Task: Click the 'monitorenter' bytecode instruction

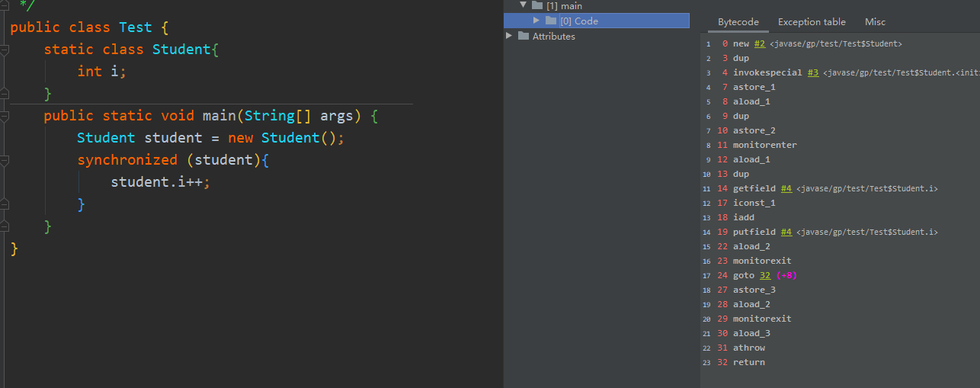Action: pos(764,146)
